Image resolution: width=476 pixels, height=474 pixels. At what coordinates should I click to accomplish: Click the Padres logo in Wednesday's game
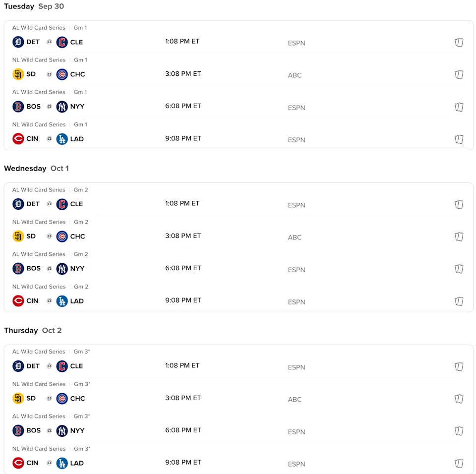pyautogui.click(x=18, y=237)
